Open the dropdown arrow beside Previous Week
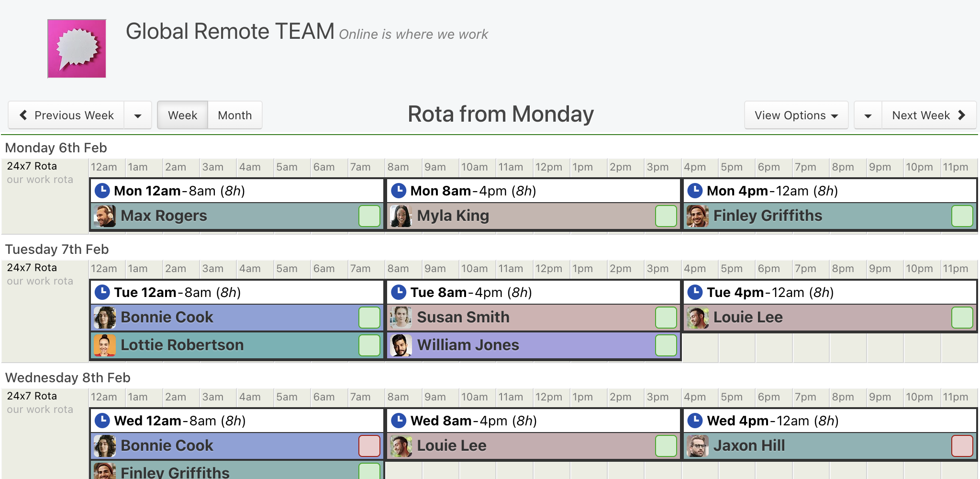The image size is (980, 479). [x=138, y=115]
